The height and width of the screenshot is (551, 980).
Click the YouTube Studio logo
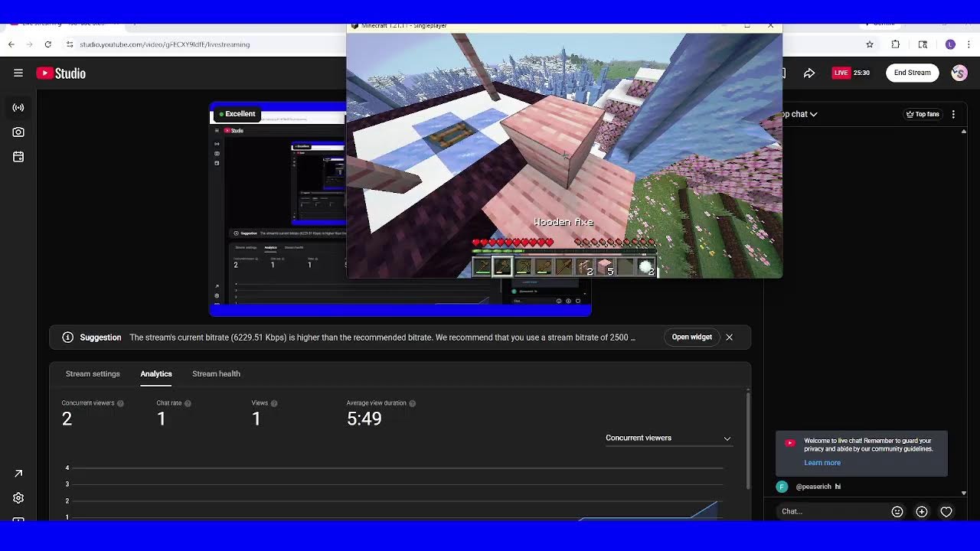61,73
